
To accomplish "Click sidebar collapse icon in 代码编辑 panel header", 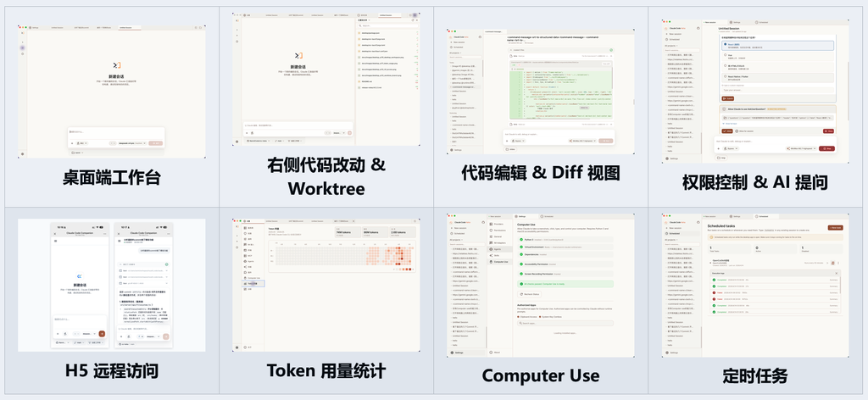I will point(480,37).
